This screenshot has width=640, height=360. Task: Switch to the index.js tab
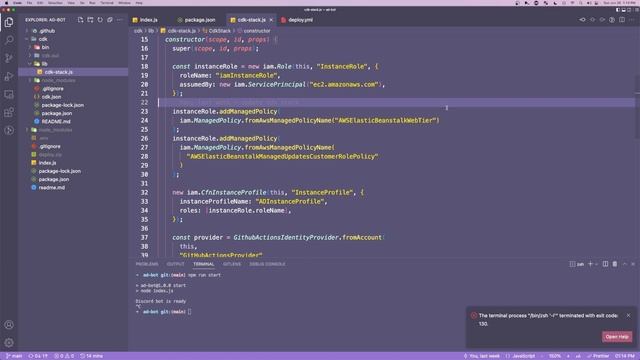pos(145,20)
